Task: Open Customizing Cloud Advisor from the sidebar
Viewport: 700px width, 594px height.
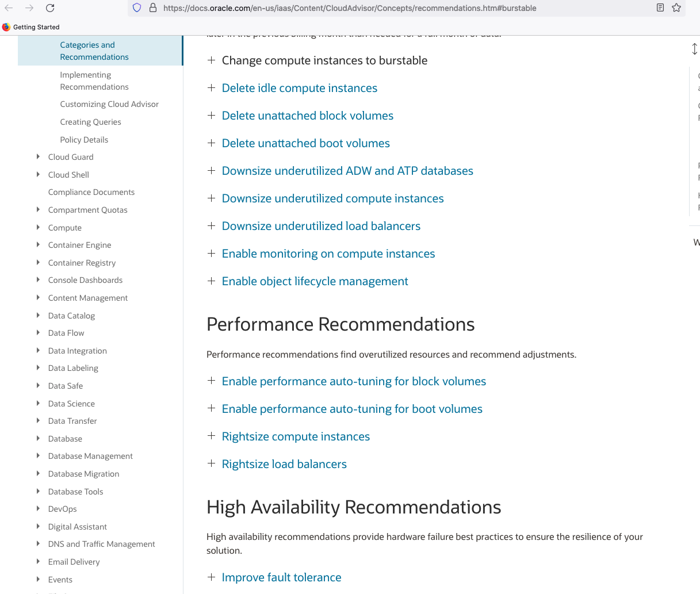Action: [109, 104]
